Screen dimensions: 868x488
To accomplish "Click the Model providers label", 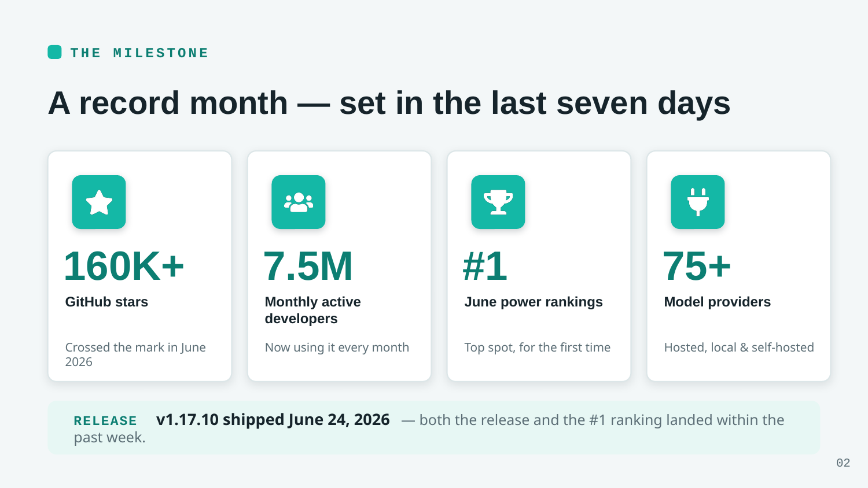I will pos(718,302).
